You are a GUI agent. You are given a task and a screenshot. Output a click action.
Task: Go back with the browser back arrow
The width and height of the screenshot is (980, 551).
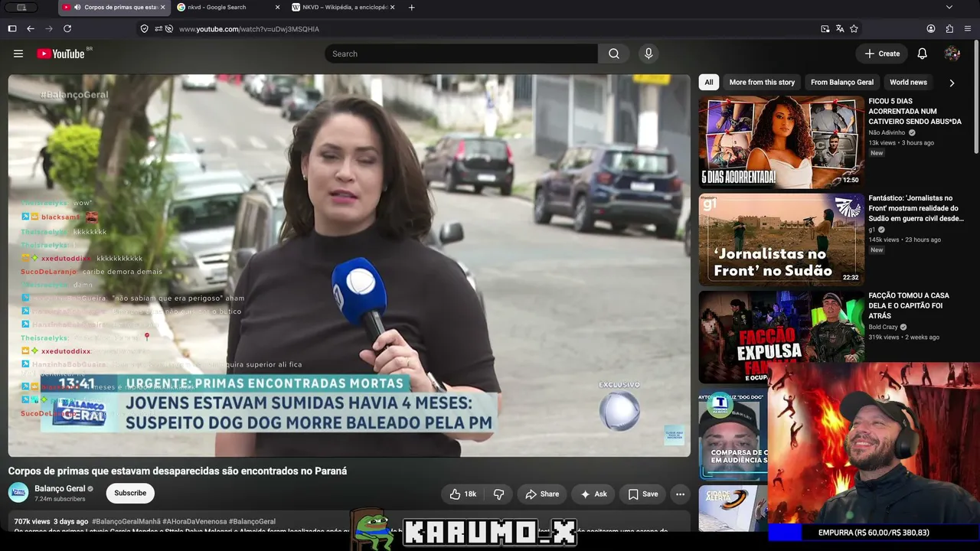(x=31, y=29)
